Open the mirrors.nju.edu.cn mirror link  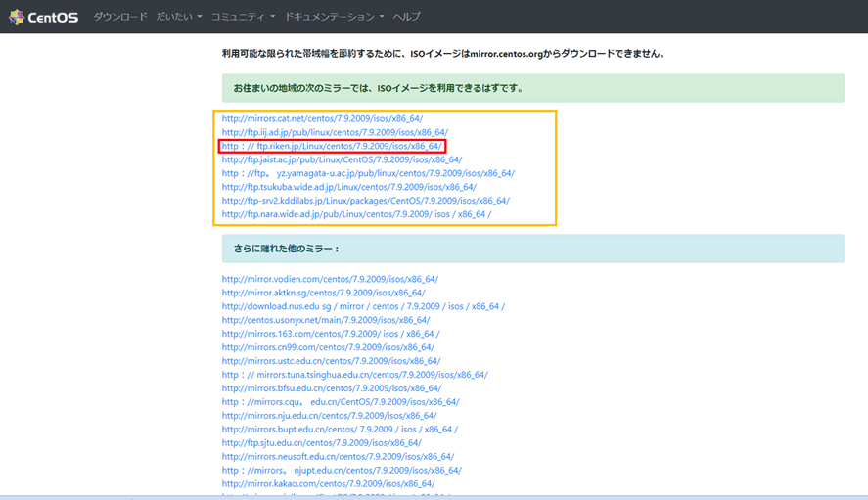(330, 415)
